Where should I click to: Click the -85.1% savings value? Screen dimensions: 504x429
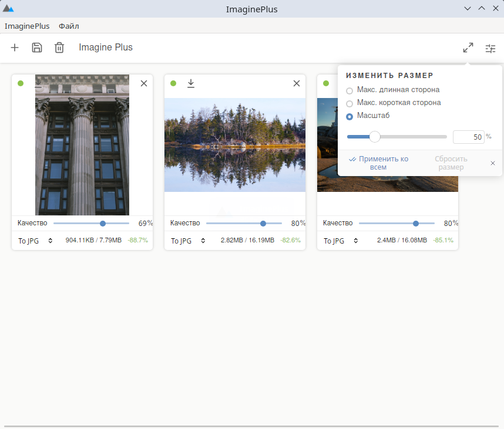(x=443, y=240)
